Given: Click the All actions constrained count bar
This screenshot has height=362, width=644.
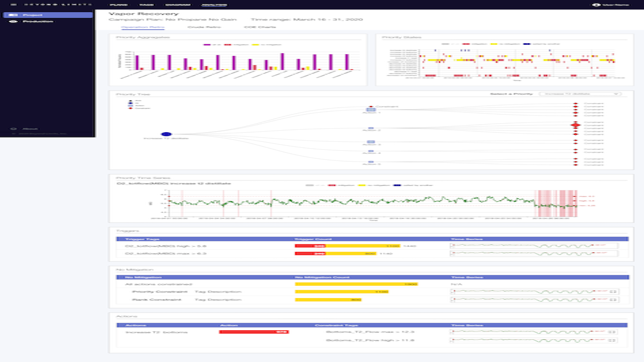Looking at the screenshot, I should pos(356,284).
